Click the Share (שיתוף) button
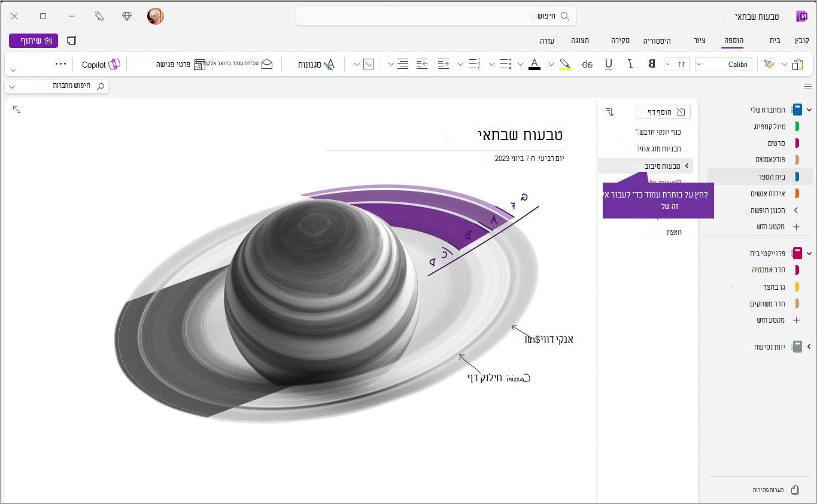 click(34, 41)
